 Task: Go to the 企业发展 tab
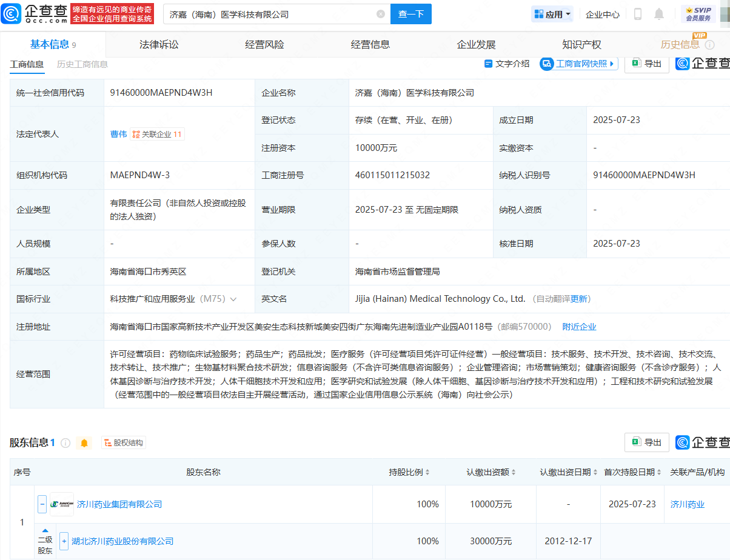coord(476,44)
